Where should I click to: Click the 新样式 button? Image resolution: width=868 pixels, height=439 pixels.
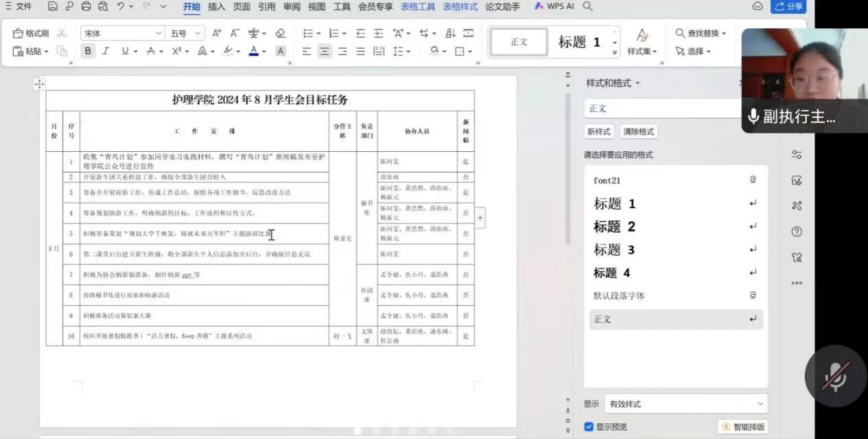click(599, 131)
